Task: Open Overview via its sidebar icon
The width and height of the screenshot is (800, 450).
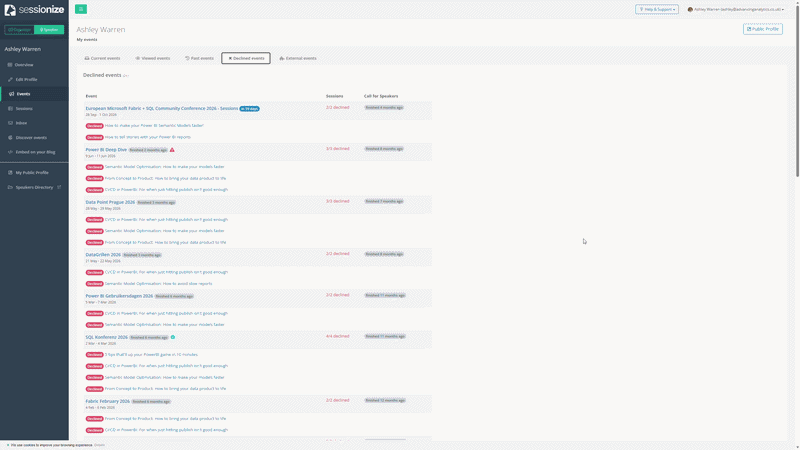Action: pyautogui.click(x=10, y=65)
